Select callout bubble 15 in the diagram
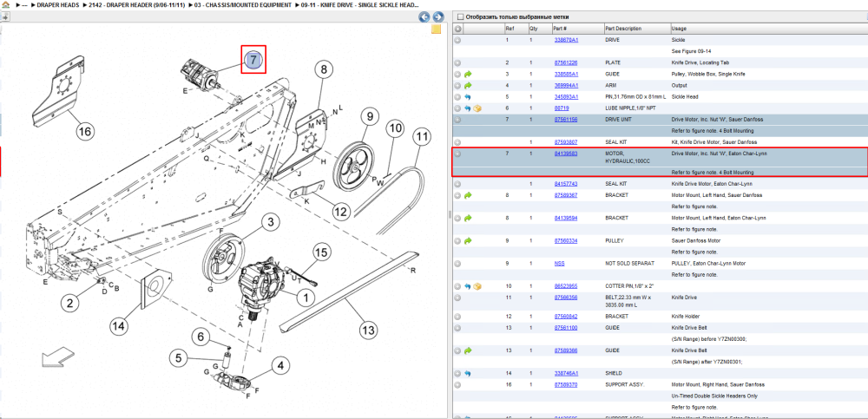Screen dimensions: 868x419 (321, 252)
